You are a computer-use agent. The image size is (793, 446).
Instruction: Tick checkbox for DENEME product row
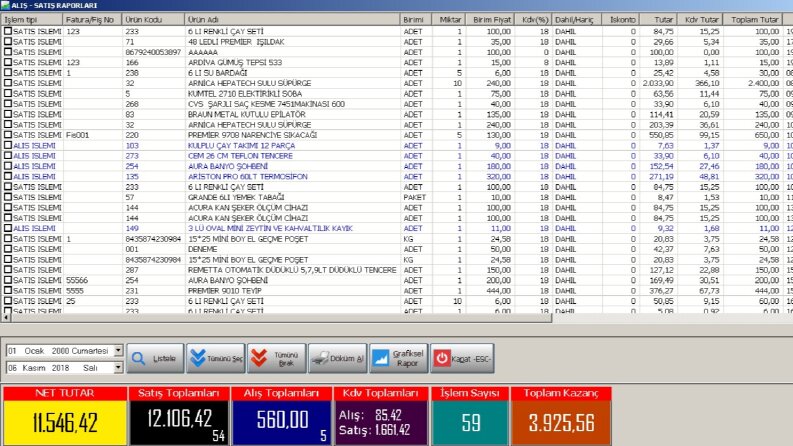tap(8, 249)
